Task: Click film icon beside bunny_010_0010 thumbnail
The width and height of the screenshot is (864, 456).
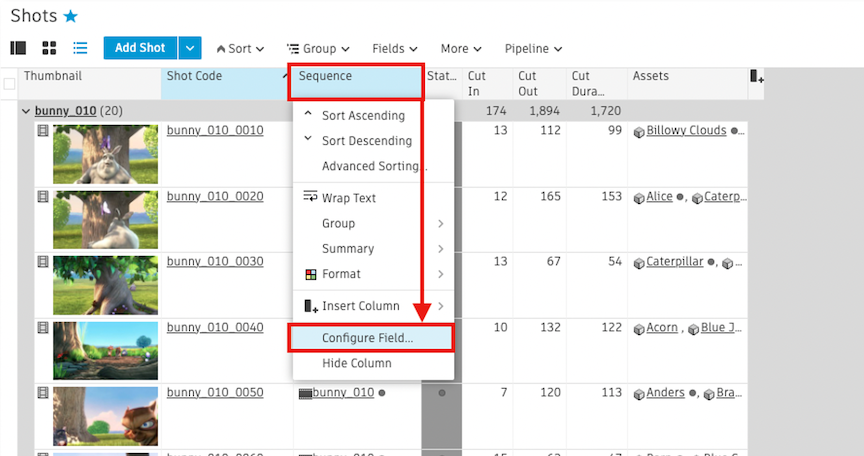Action: pyautogui.click(x=43, y=131)
